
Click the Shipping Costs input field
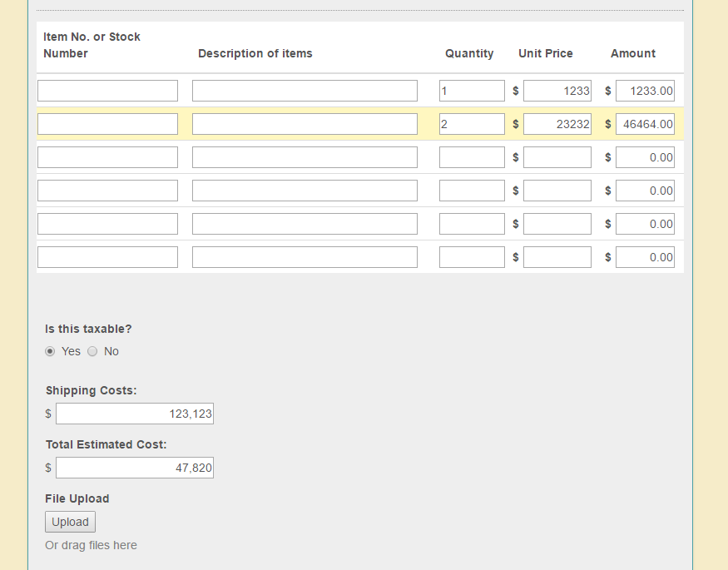tap(135, 414)
